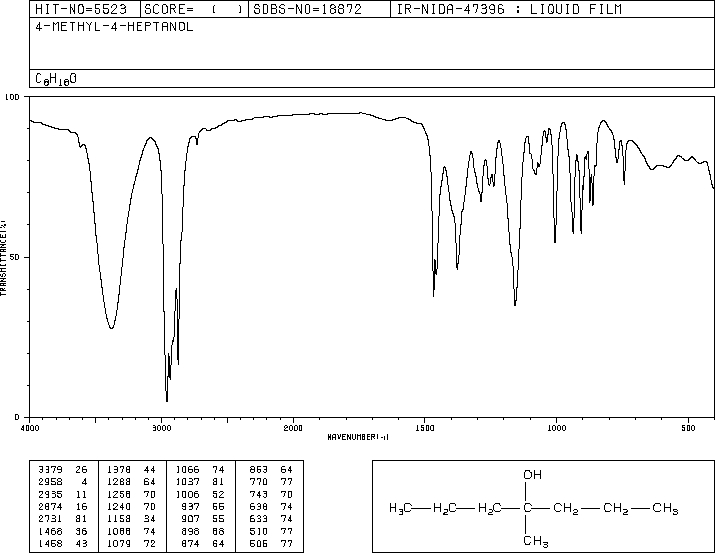
Task: Select the IR-NIDA-47396 : LIQUID FILM text
Action: tap(509, 9)
